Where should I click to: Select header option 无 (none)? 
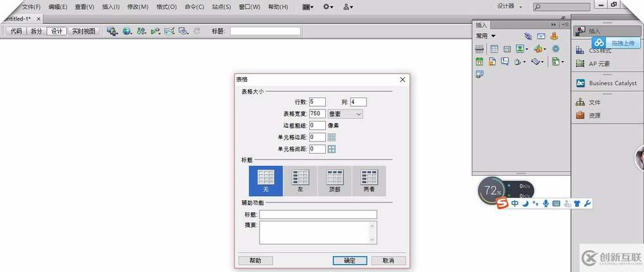266,181
